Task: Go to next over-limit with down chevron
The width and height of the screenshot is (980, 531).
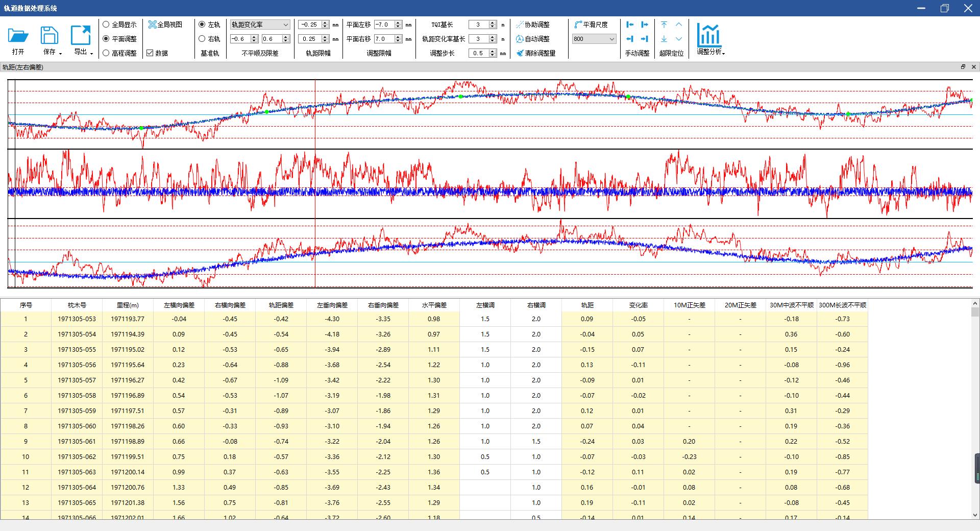Action: pos(679,39)
